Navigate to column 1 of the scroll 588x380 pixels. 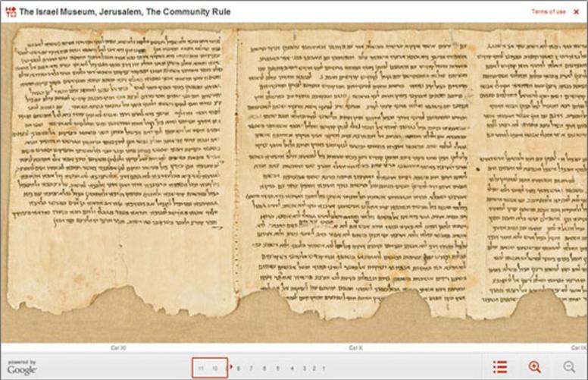(324, 369)
